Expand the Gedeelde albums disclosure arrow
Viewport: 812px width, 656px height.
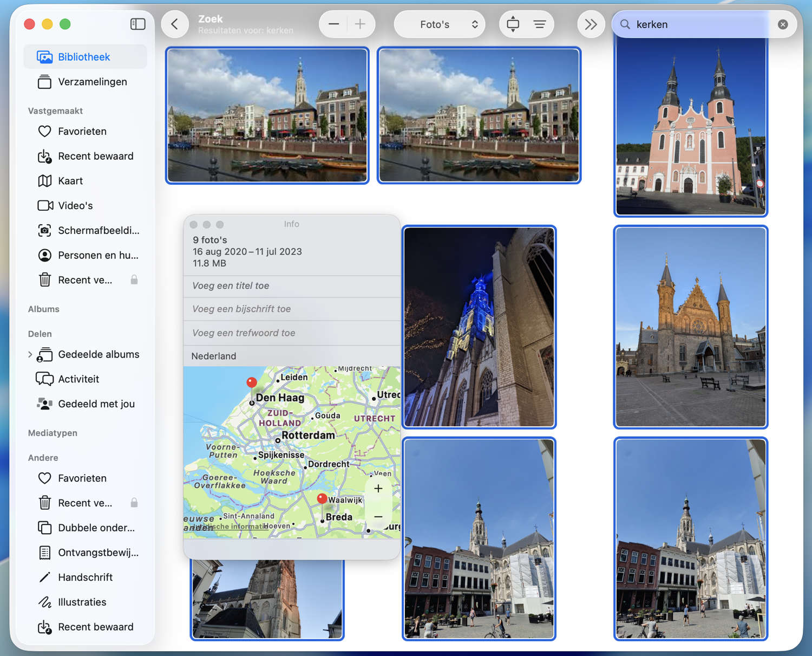(30, 355)
